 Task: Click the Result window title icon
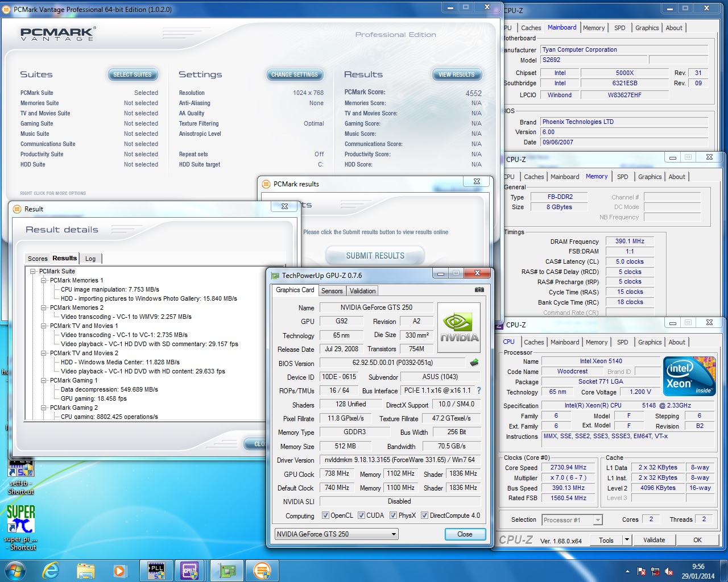16,209
